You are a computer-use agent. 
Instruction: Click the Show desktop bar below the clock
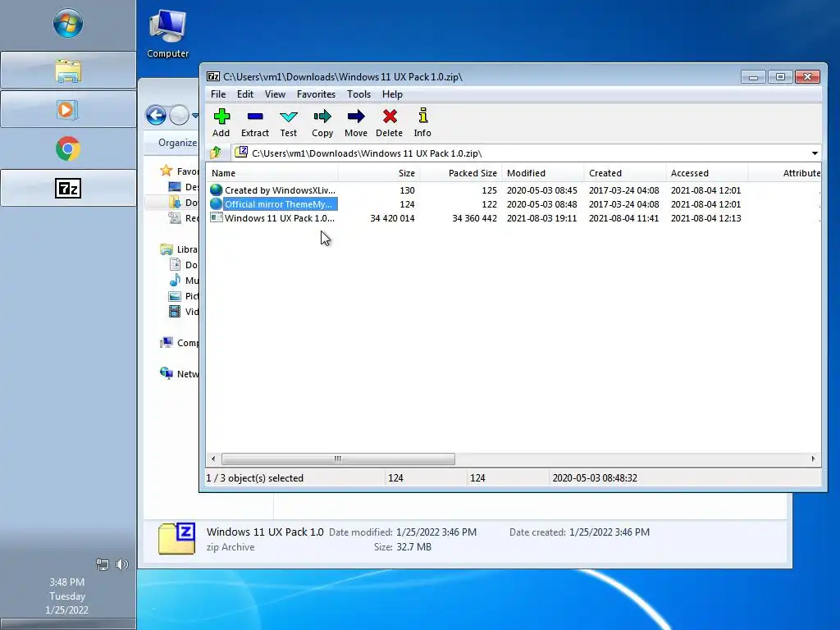tap(68, 624)
